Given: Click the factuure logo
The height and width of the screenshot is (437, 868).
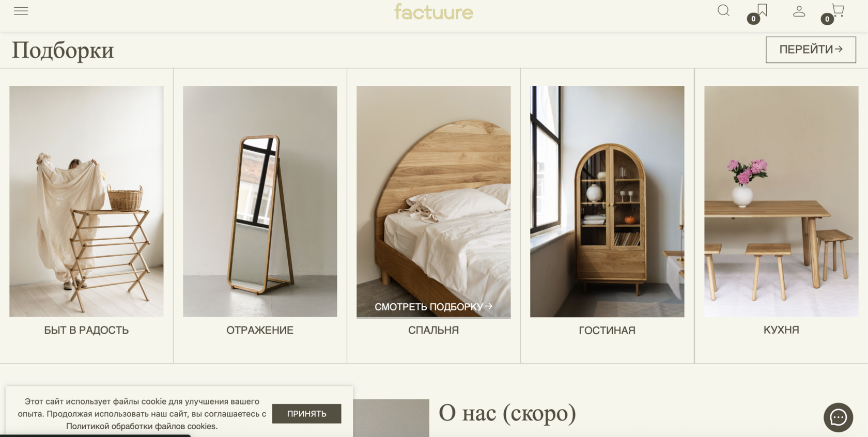Looking at the screenshot, I should (x=433, y=12).
